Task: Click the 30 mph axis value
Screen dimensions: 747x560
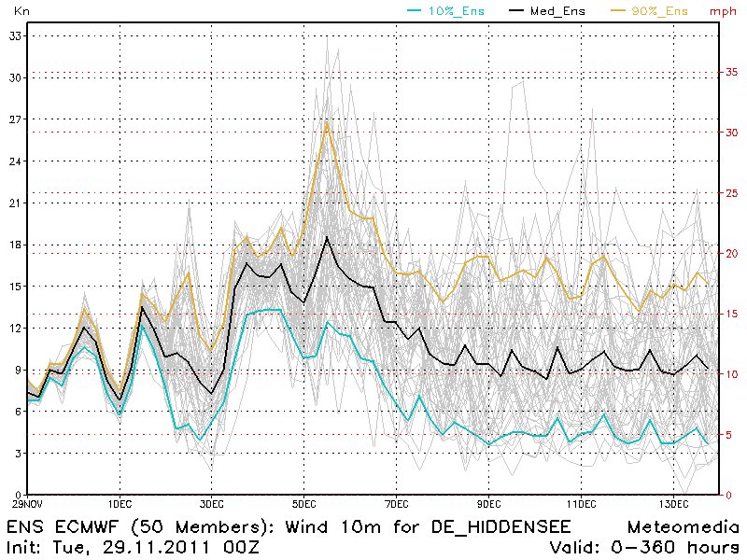Action: 731,133
